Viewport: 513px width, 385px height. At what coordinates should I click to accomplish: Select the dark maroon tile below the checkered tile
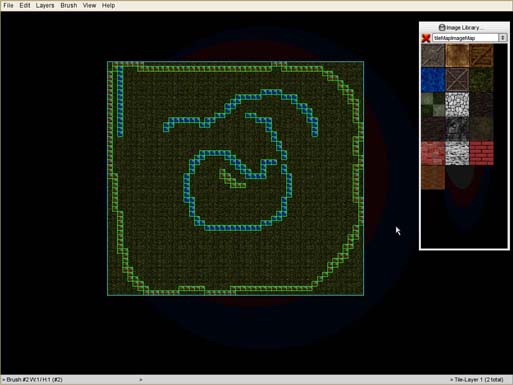pos(433,129)
